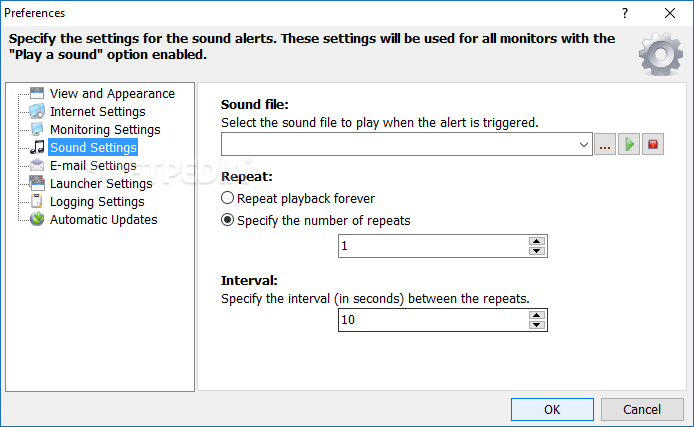Open the Internet Settings page

click(x=97, y=111)
